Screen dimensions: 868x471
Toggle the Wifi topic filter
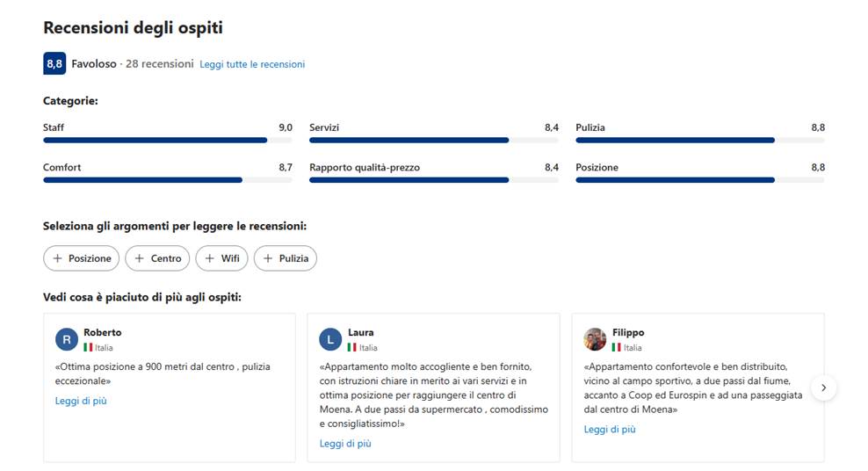click(222, 258)
